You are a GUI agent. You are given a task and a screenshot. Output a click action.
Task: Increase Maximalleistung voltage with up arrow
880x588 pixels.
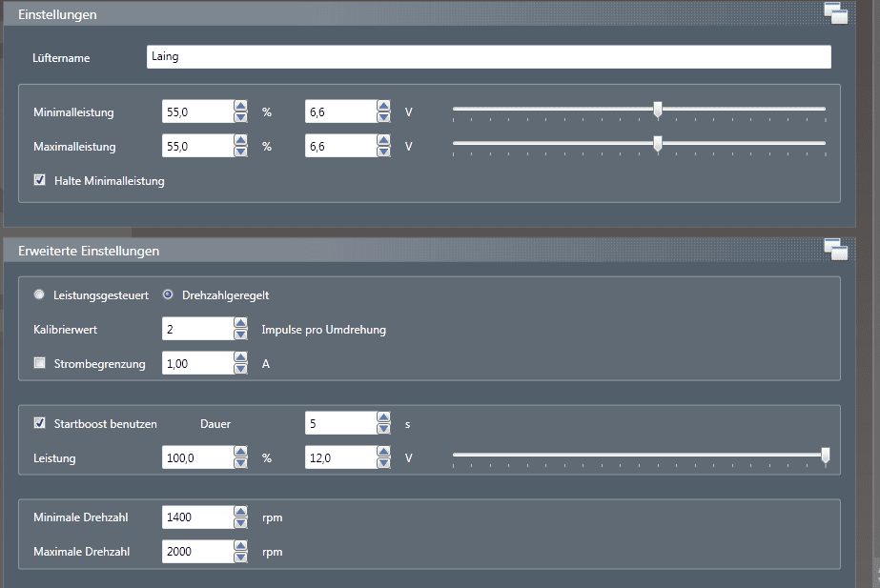point(383,140)
